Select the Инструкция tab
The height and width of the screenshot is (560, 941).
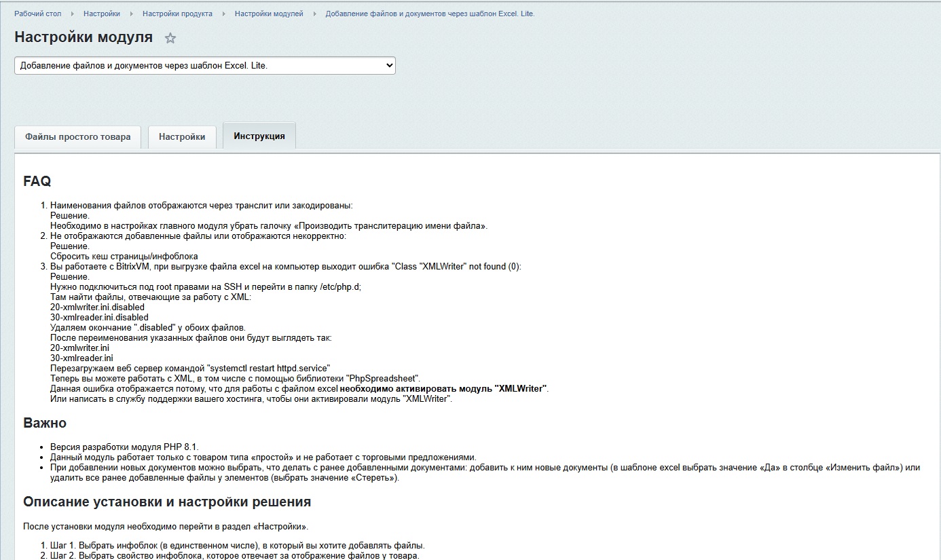[x=259, y=136]
